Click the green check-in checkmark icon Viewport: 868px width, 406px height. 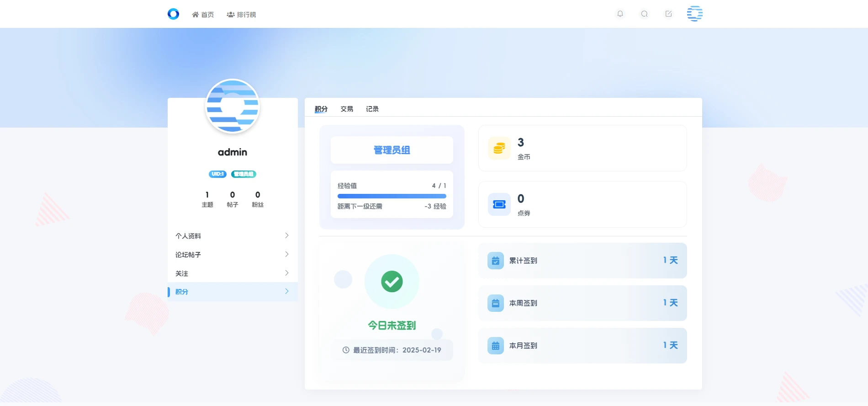392,282
